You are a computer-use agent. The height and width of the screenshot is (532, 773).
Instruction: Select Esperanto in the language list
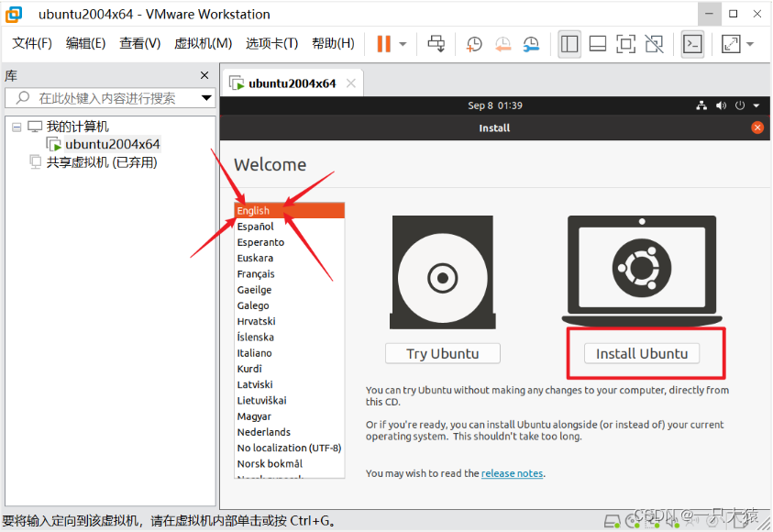pos(290,242)
